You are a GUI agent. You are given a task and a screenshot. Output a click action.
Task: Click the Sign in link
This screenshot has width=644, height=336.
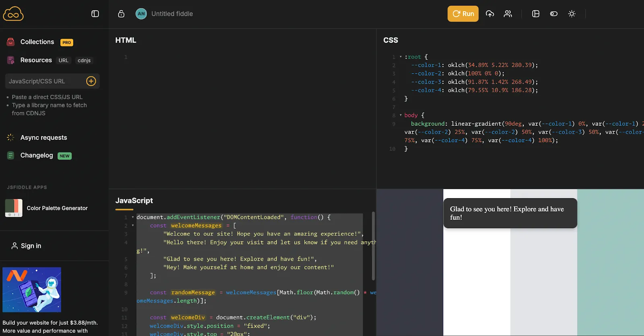pos(27,246)
